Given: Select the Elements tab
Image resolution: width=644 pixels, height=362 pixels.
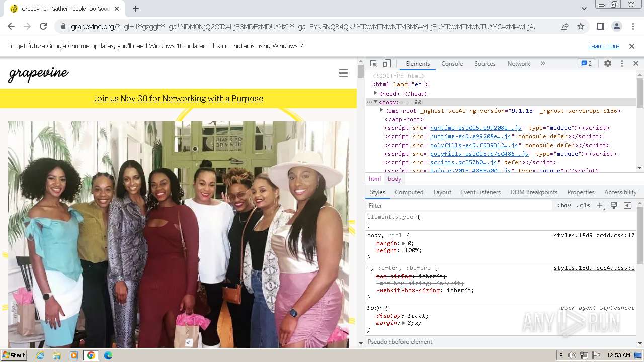Looking at the screenshot, I should pos(418,64).
